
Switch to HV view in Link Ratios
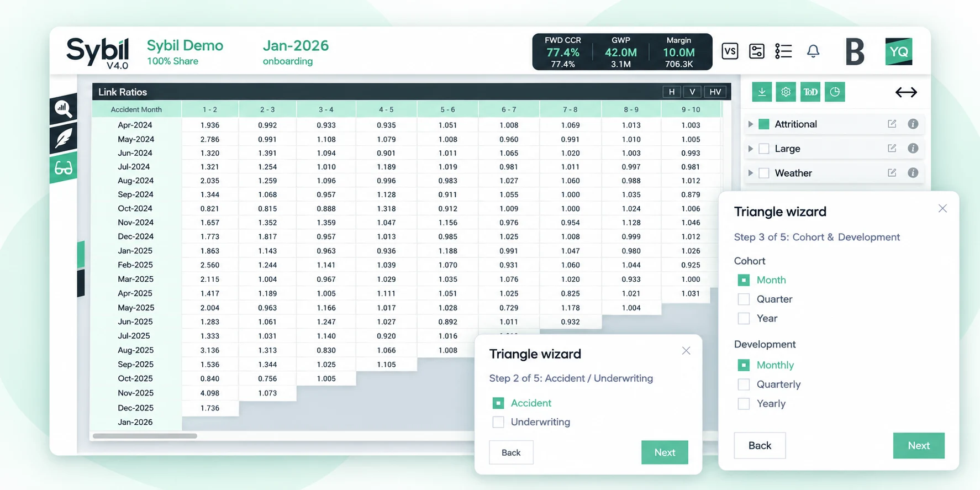pos(715,92)
